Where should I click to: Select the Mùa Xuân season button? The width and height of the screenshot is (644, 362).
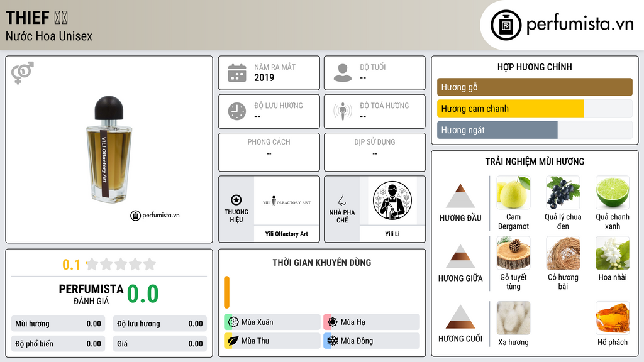272,322
